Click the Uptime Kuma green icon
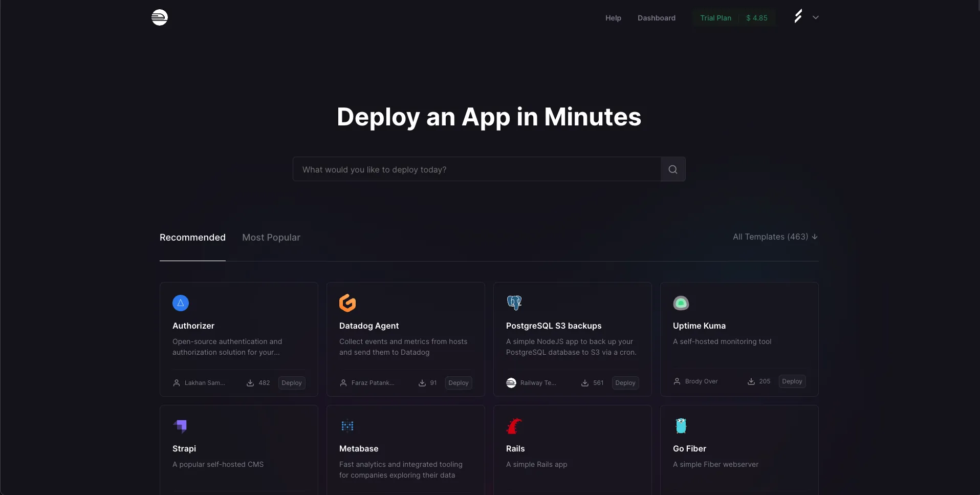980x495 pixels. pyautogui.click(x=681, y=303)
